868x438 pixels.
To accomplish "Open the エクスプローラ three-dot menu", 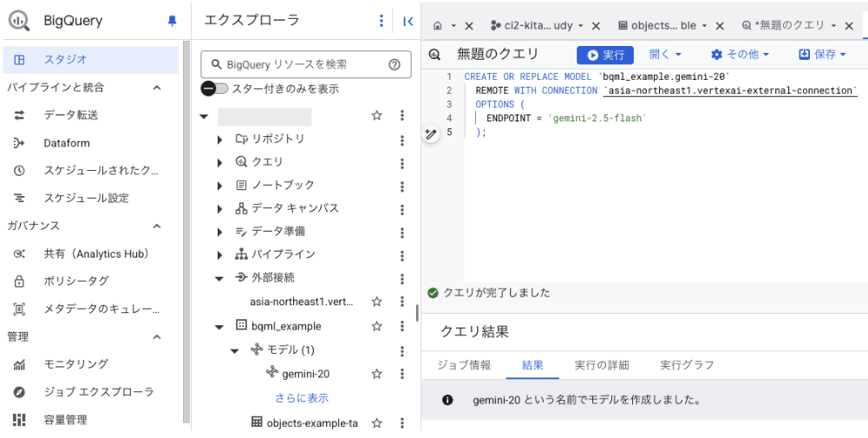I will click(x=381, y=21).
